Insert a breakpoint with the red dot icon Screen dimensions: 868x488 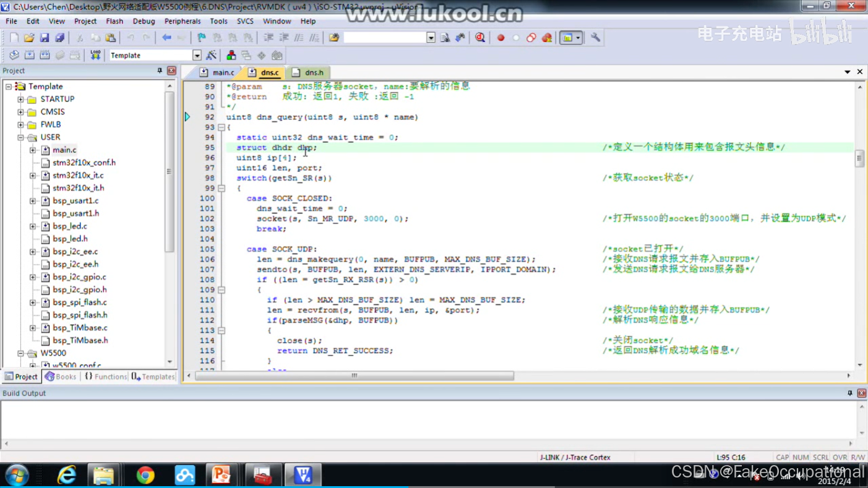pos(501,38)
